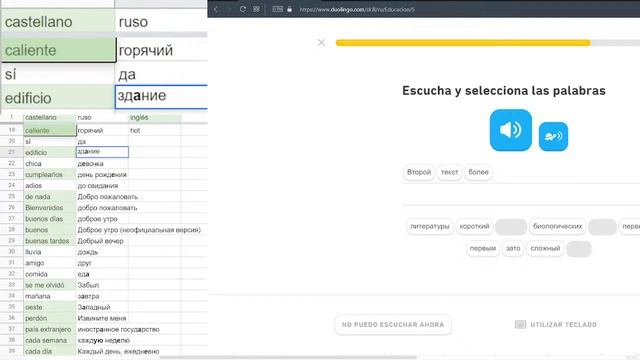Select spreadsheet cell 'cumpleaños'

point(50,174)
